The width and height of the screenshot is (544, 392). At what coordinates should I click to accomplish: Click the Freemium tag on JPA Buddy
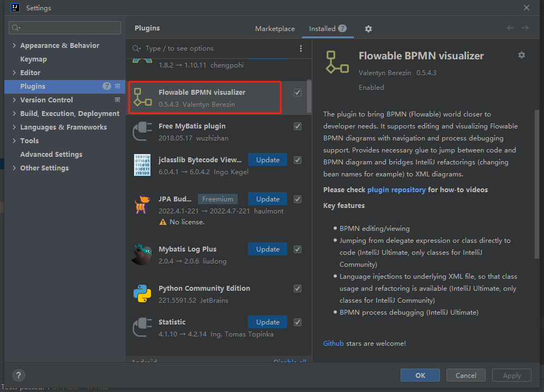coord(217,199)
